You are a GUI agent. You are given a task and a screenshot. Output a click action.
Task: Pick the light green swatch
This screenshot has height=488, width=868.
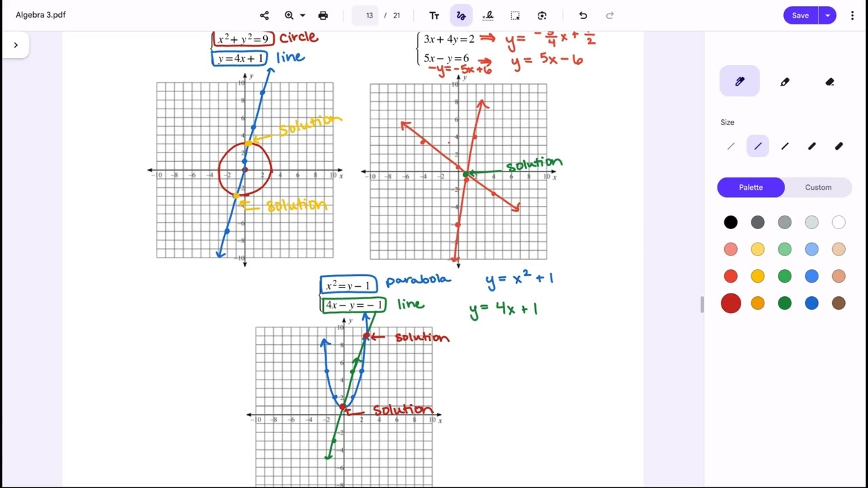(x=785, y=249)
